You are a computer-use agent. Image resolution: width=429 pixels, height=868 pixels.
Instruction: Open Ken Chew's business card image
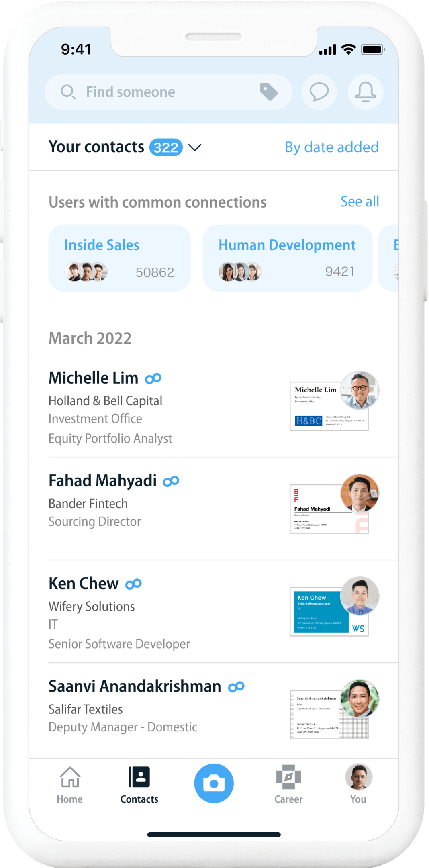pos(329,612)
